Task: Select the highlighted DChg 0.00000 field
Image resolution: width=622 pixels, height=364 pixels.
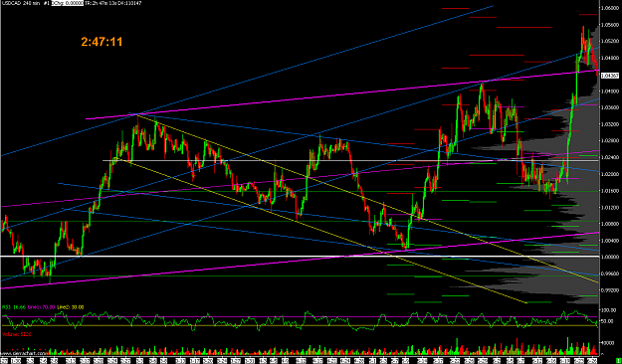Action: pyautogui.click(x=68, y=3)
